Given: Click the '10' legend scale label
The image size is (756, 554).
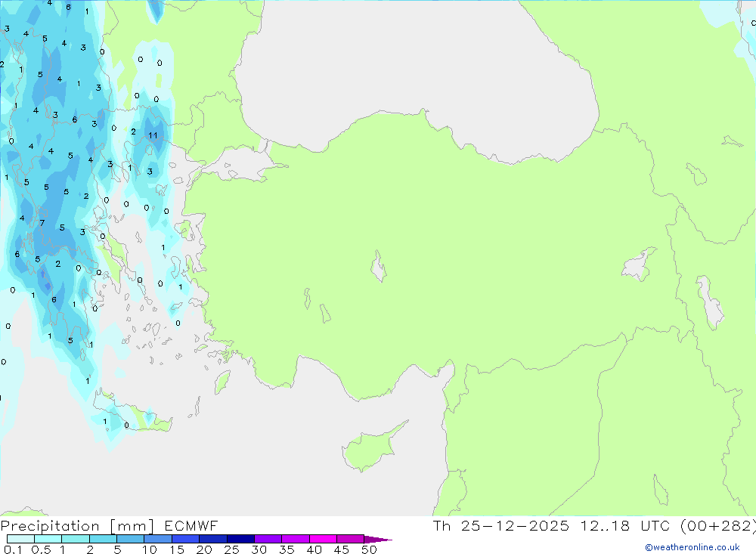Looking at the screenshot, I should (150, 549).
